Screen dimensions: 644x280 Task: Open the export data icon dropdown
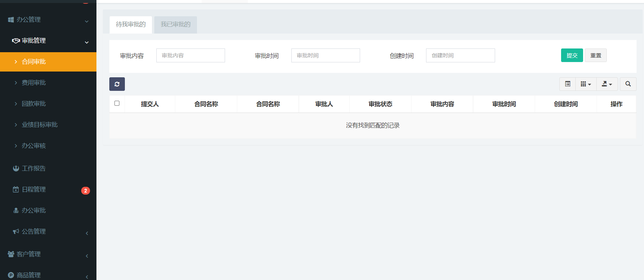click(x=607, y=84)
